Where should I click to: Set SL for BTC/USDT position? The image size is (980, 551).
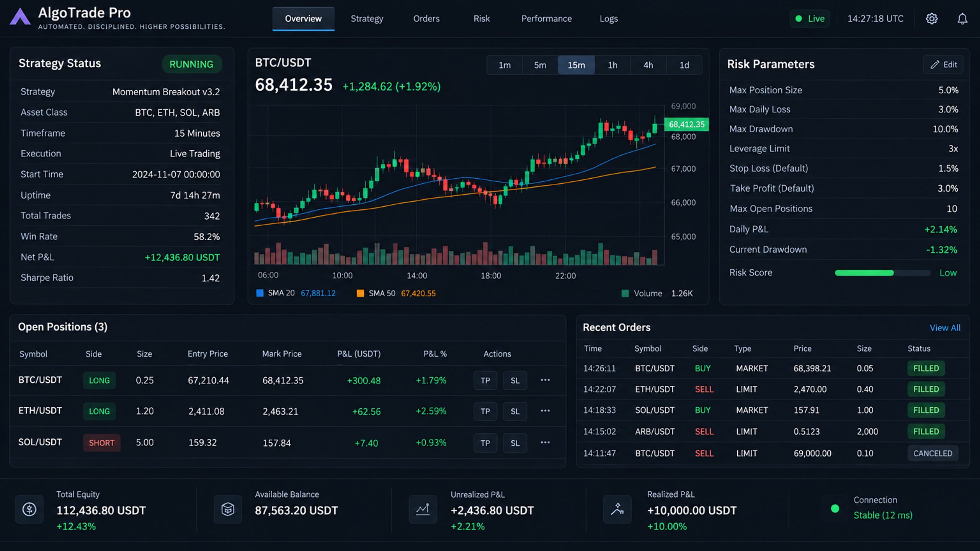515,380
